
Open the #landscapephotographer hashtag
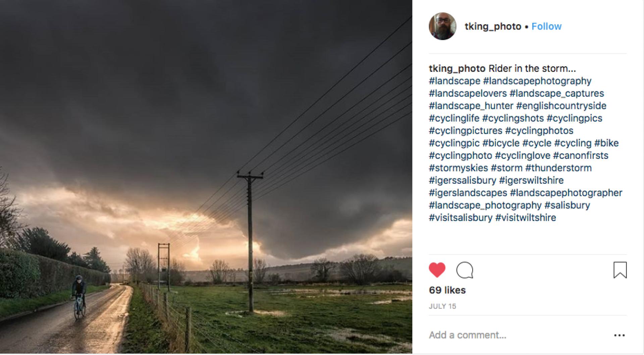coord(566,193)
